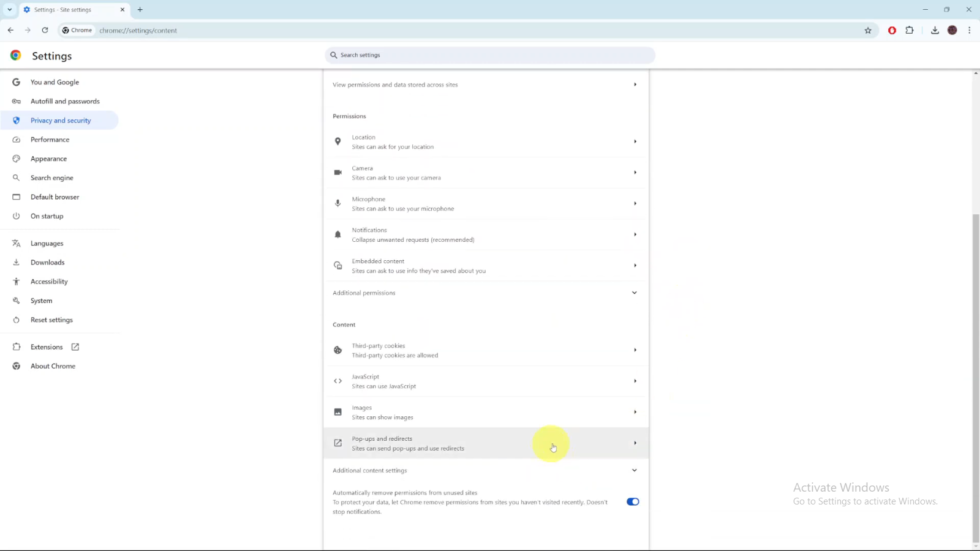Screen dimensions: 980x551
Task: Click the vertical scrollbar thumb on right
Action: click(976, 378)
